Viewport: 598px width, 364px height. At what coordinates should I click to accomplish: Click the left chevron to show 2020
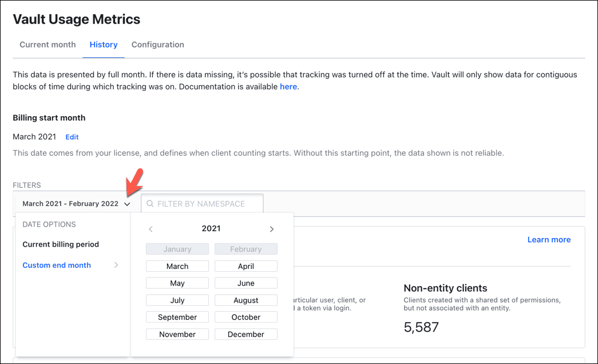[151, 228]
